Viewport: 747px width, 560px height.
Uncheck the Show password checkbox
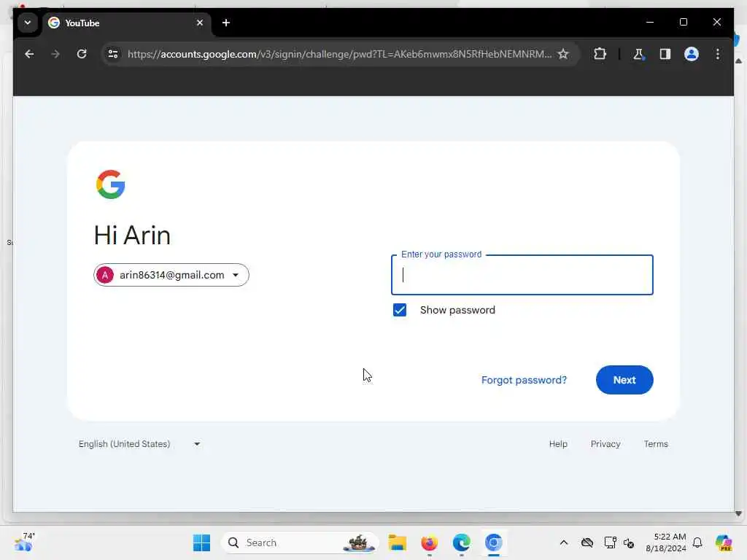(x=400, y=310)
